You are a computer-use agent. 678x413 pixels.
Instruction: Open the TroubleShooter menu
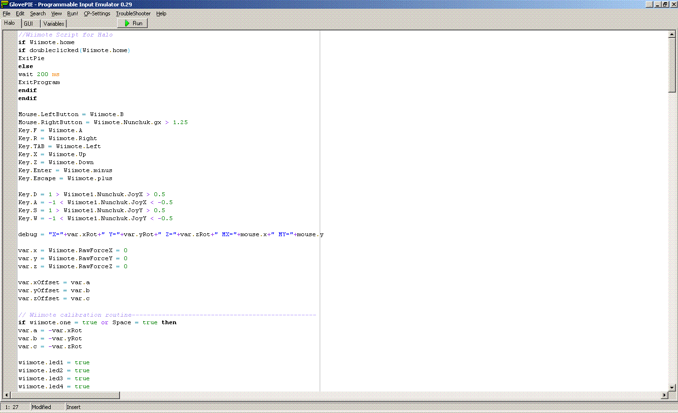tap(133, 14)
